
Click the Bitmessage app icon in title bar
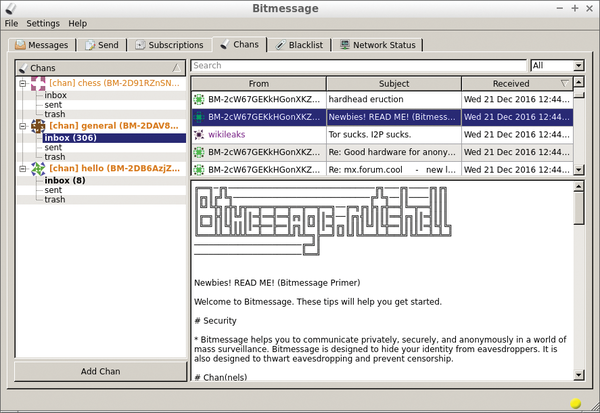11,8
